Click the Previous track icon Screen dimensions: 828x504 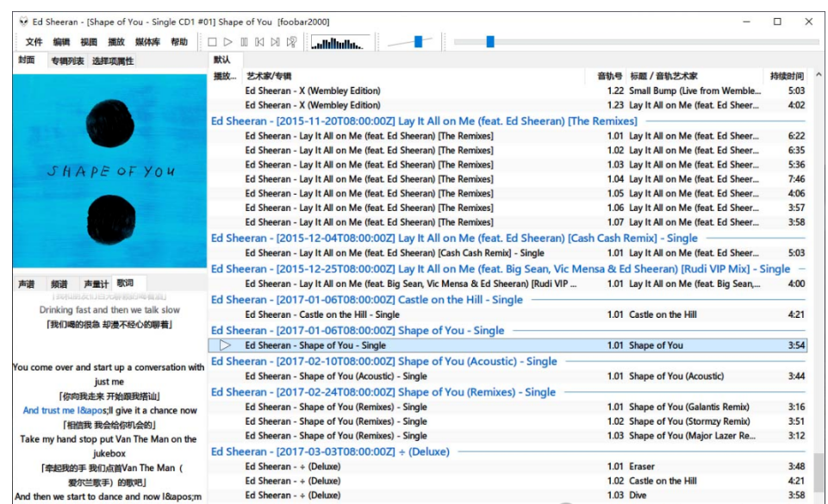pyautogui.click(x=261, y=41)
